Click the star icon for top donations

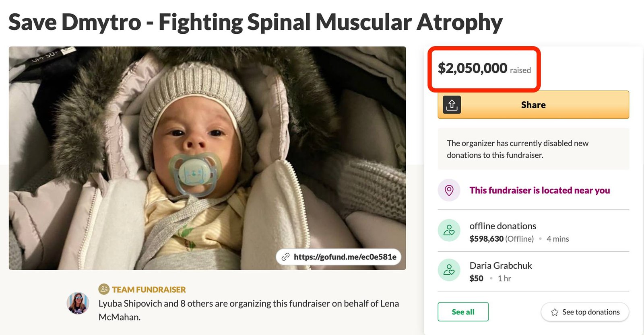555,312
